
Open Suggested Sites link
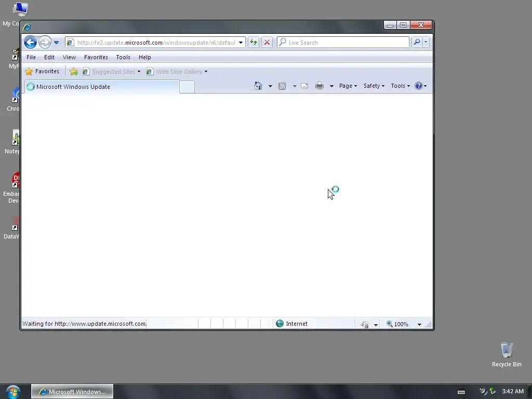111,72
